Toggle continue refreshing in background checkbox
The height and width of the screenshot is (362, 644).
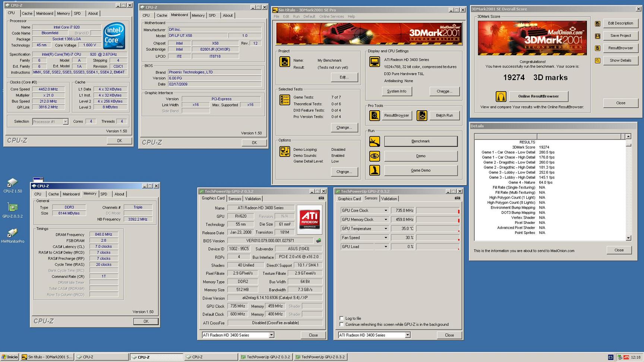pos(341,324)
